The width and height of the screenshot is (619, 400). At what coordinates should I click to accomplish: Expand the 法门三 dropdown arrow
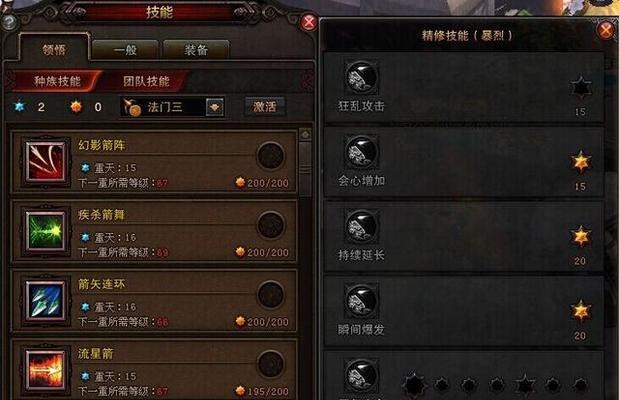[x=215, y=107]
